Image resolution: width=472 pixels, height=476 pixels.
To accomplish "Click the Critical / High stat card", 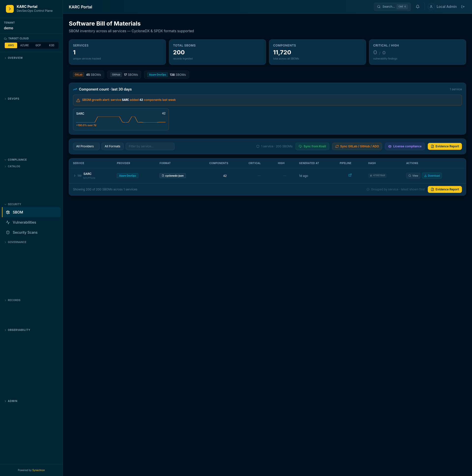I will coord(417,52).
